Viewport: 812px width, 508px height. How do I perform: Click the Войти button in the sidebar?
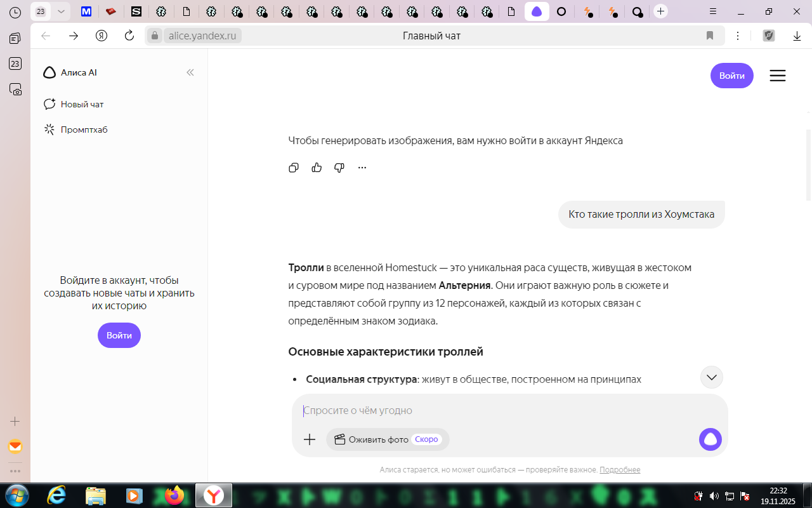pyautogui.click(x=119, y=335)
